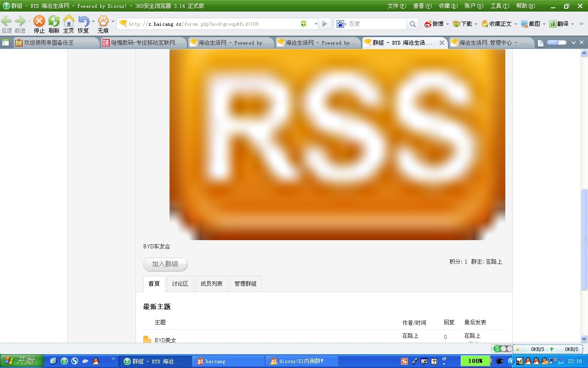588x368 pixels.
Task: Switch to the 欢迎使用帝国备份王 tab
Action: click(x=56, y=43)
